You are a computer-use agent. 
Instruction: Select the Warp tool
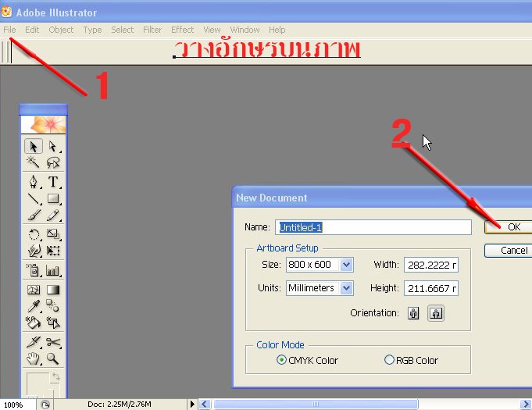click(x=34, y=251)
